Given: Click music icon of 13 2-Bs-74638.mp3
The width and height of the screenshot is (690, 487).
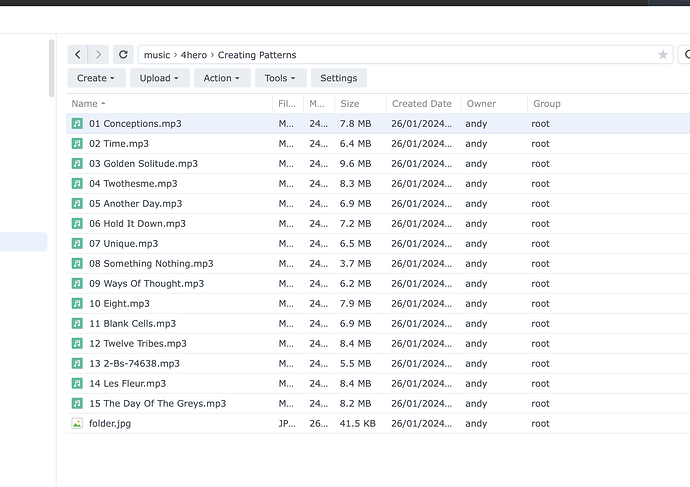Looking at the screenshot, I should tap(77, 364).
